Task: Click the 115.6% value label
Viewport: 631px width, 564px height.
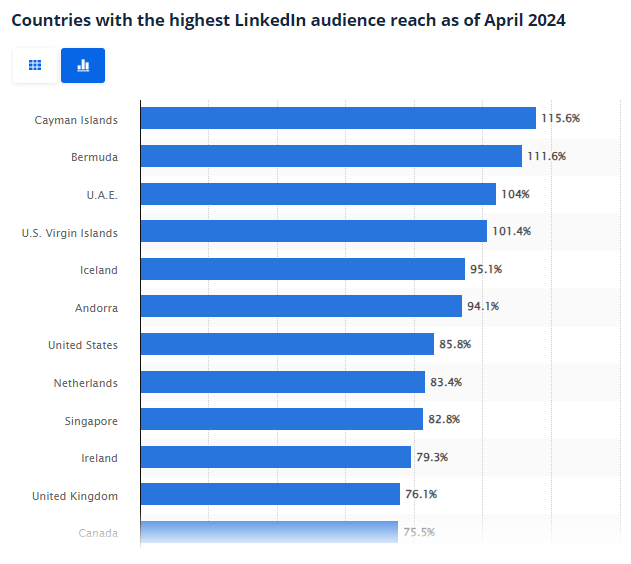Action: click(561, 118)
